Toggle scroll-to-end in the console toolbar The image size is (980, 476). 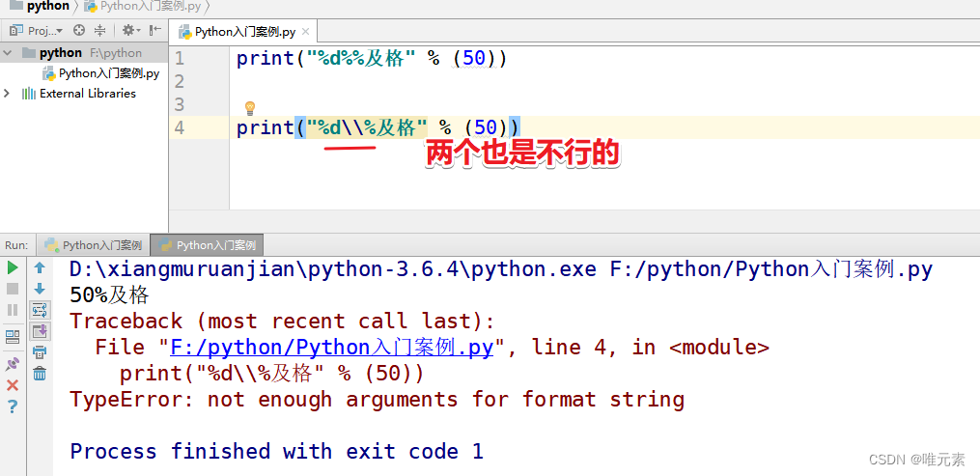coord(40,331)
